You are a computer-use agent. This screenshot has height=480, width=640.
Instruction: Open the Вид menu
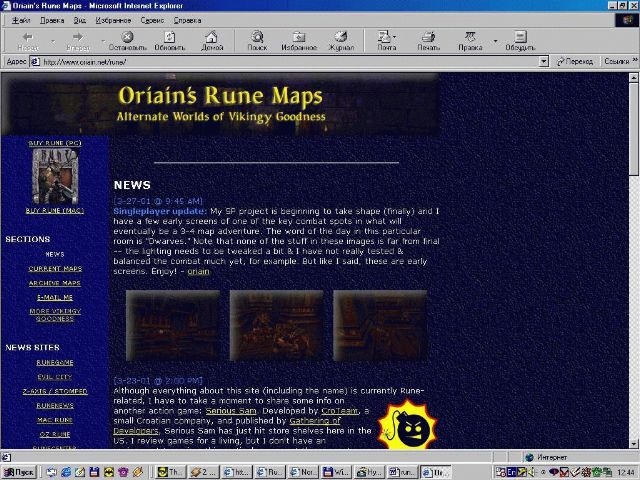(79, 20)
